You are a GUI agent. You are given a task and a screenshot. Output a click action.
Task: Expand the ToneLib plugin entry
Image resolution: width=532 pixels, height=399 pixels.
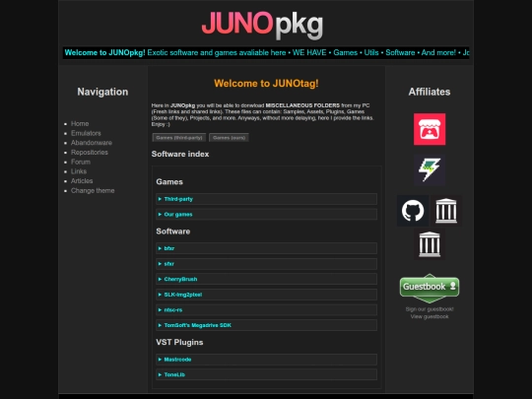click(266, 375)
